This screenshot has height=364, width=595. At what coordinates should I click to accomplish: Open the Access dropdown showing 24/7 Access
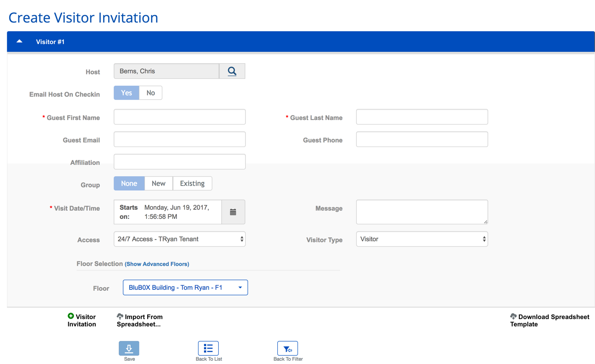179,239
